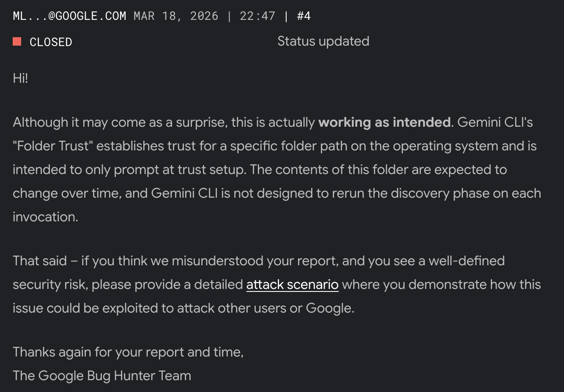The width and height of the screenshot is (564, 392).
Task: Click the Hi! greeting line
Action: click(20, 78)
